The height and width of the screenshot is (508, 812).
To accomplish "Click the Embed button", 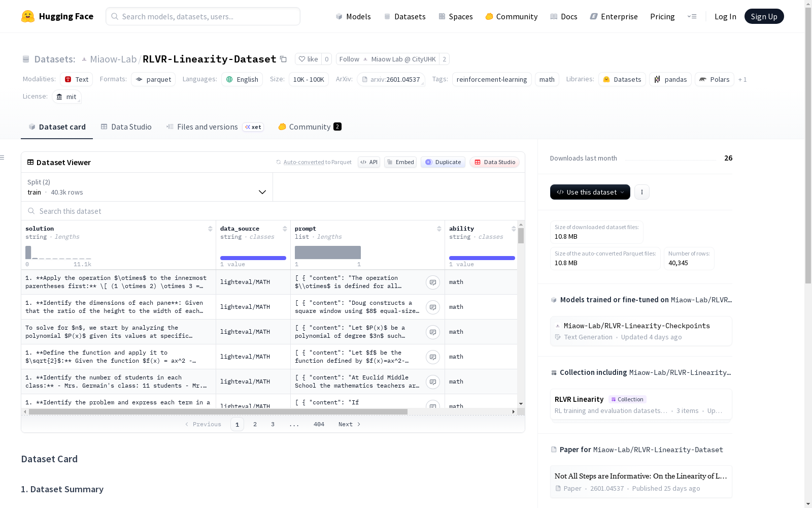I will (400, 162).
